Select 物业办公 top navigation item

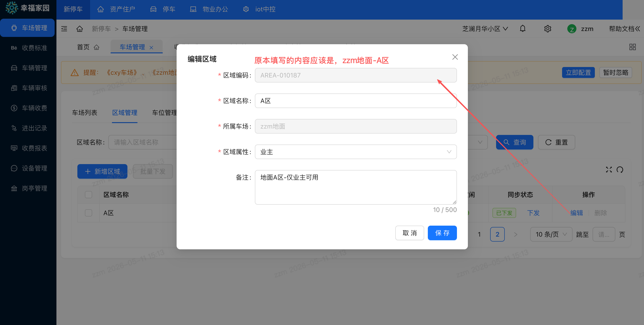pyautogui.click(x=209, y=9)
